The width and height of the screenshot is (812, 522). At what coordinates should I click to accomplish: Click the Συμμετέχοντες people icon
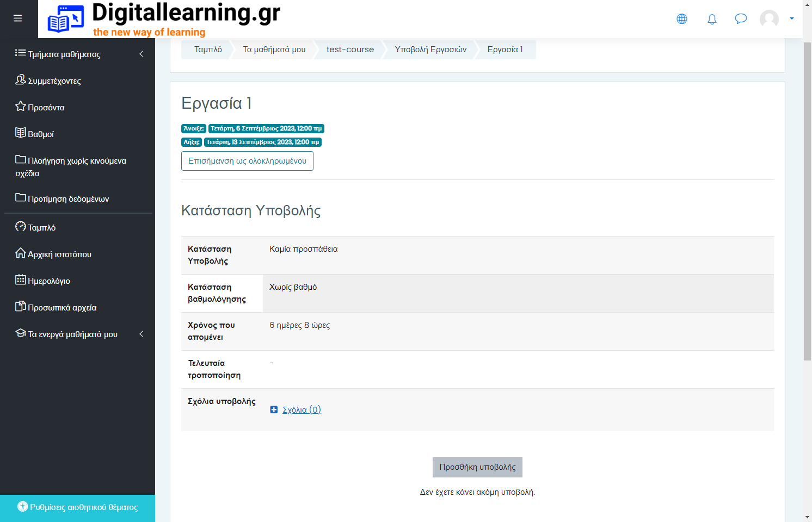click(x=21, y=79)
